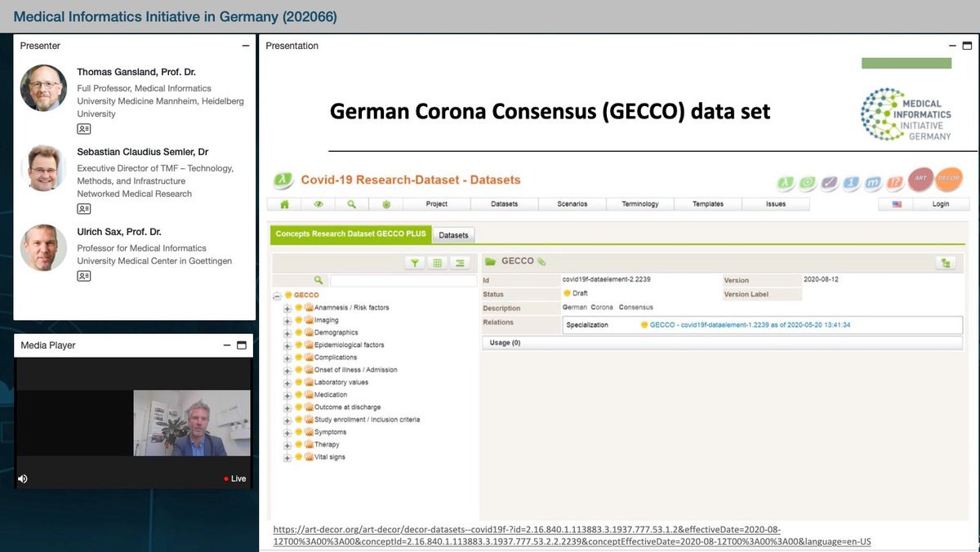
Task: Select Concepts Research Dataset GECCO PLUS tab
Action: point(350,234)
